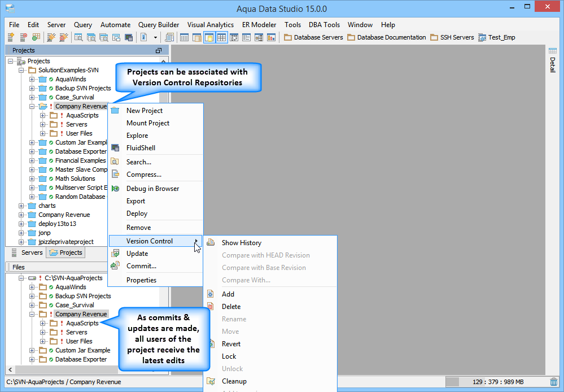Image resolution: width=564 pixels, height=392 pixels.
Task: Open the dropdown arrow next to script icon
Action: click(155, 37)
